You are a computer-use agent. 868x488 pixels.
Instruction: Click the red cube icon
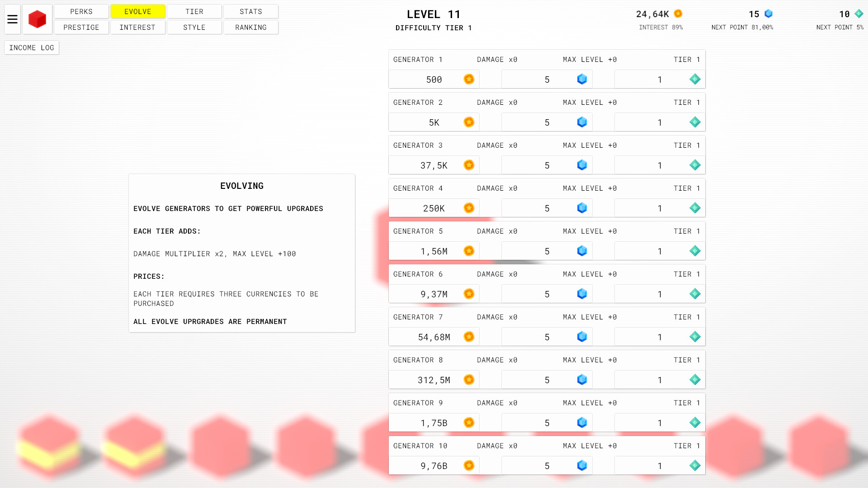point(37,19)
